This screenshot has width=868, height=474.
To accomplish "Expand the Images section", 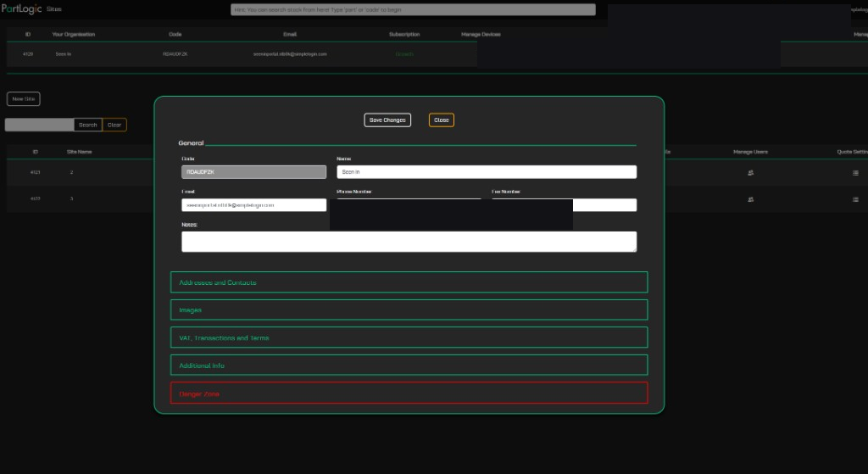I will coord(409,310).
